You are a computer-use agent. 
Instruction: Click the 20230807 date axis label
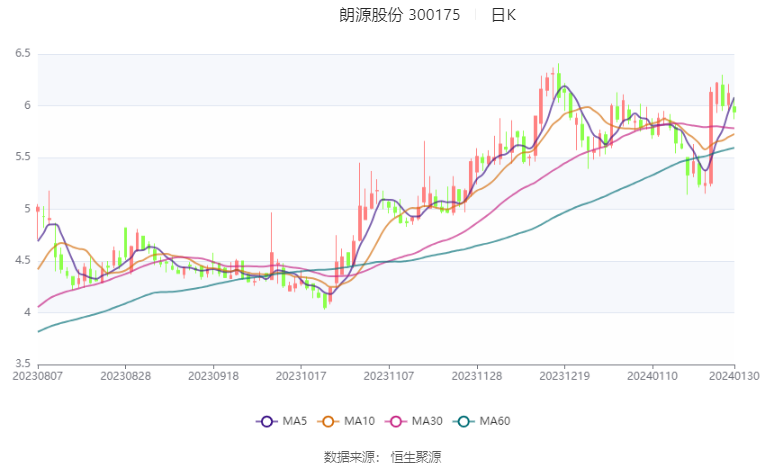[x=38, y=376]
